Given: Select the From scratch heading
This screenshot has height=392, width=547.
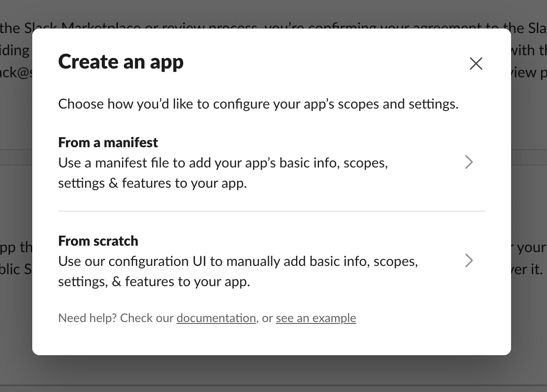Looking at the screenshot, I should tap(98, 241).
